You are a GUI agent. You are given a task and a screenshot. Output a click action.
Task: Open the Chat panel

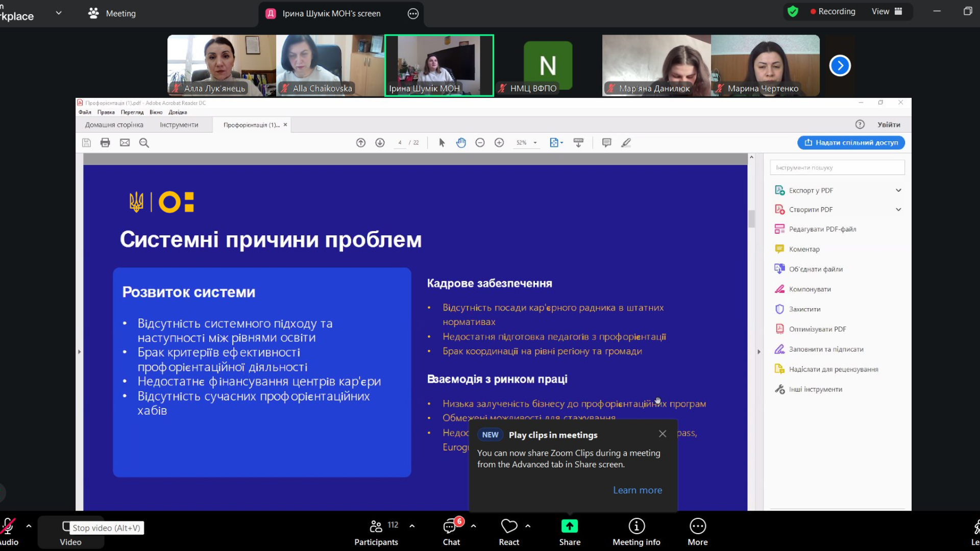[x=450, y=527]
